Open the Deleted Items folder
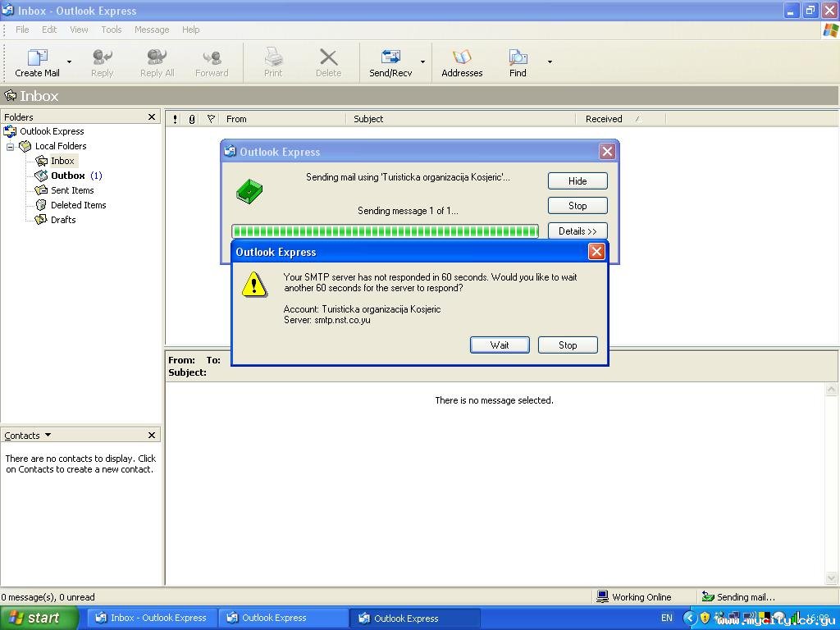Image resolution: width=840 pixels, height=630 pixels. click(x=78, y=205)
